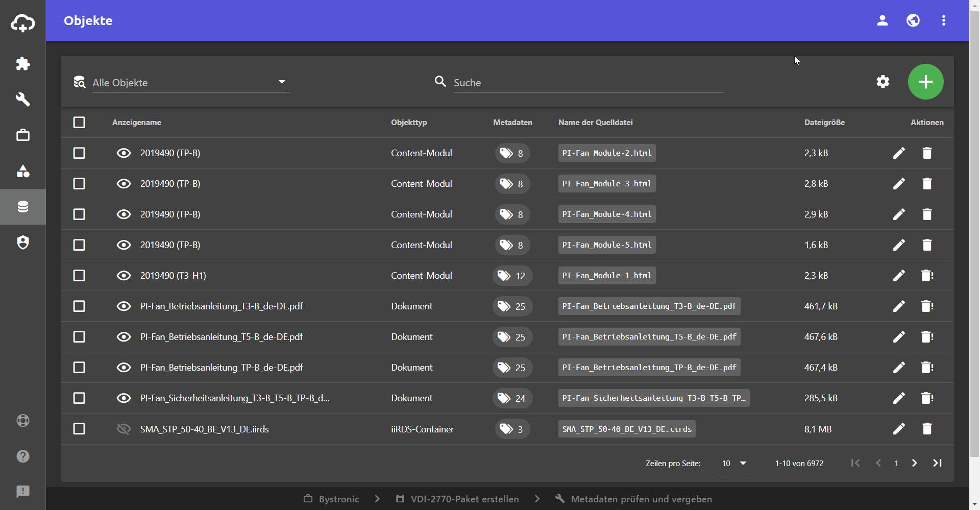980x510 pixels.
Task: Open the database objects sidebar icon
Action: pos(23,207)
